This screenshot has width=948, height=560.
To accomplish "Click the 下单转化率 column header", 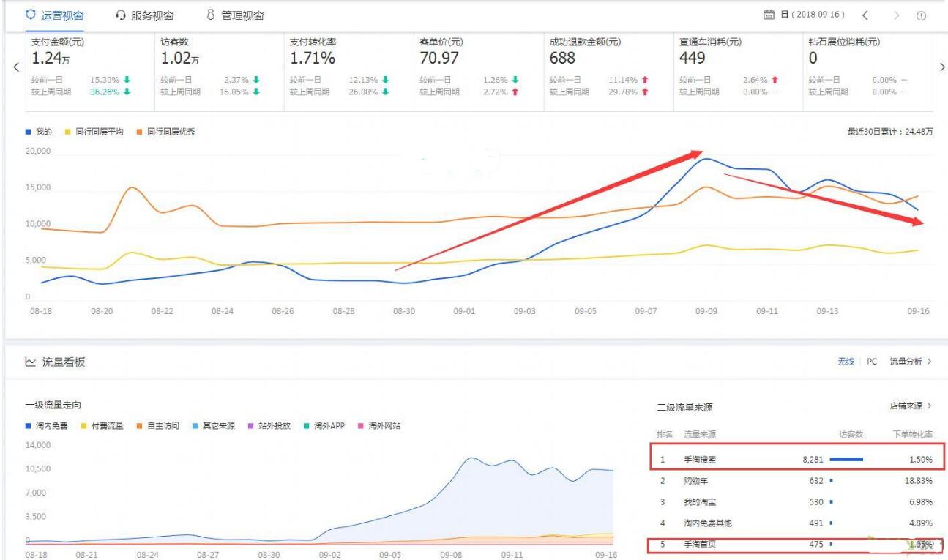I will click(912, 435).
